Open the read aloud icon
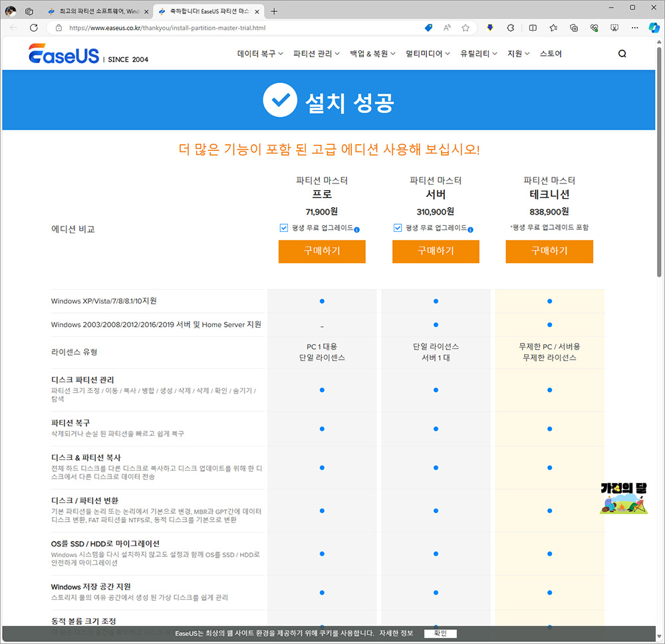This screenshot has height=644, width=665. 447,27
